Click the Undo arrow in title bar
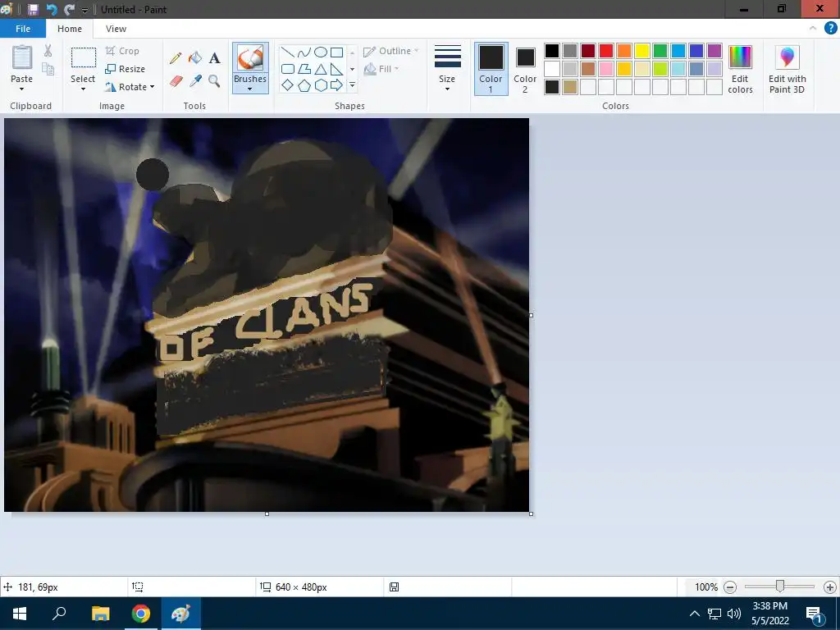 pos(52,9)
